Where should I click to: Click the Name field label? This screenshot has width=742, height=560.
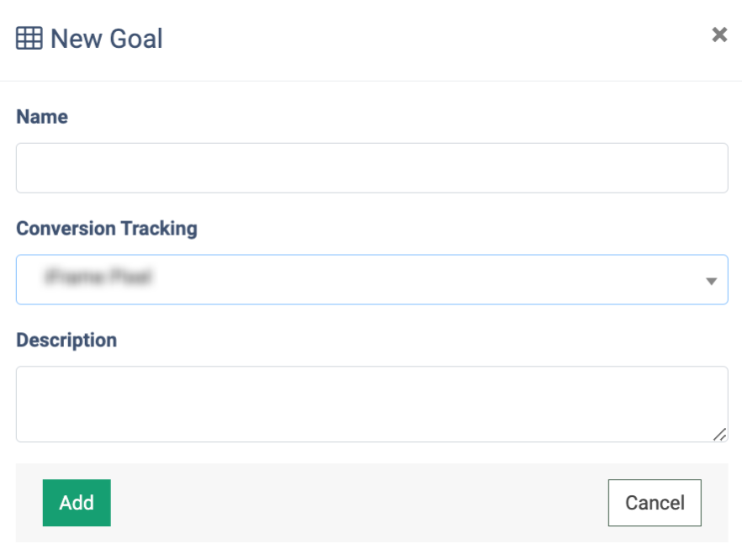tap(42, 117)
